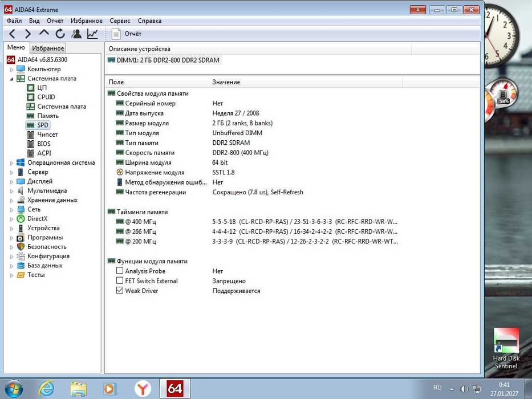Open the Файл menu
Screen dimensions: 532x399
[x=14, y=21]
